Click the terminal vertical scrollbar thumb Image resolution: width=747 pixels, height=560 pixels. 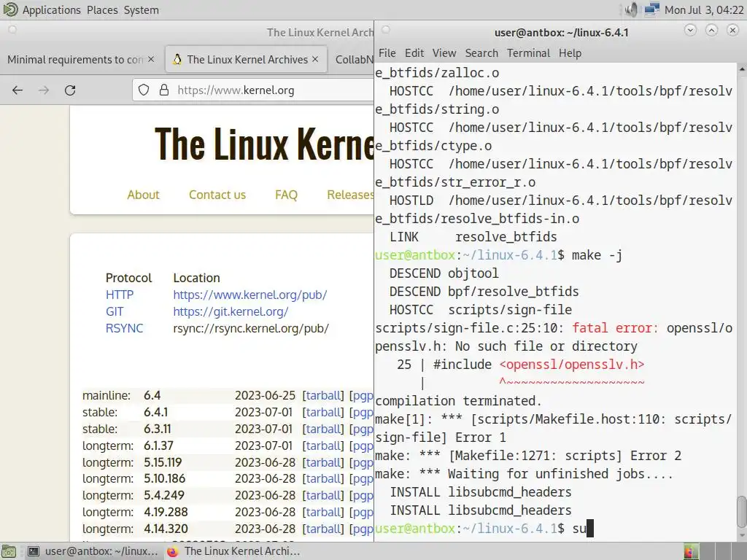click(742, 512)
